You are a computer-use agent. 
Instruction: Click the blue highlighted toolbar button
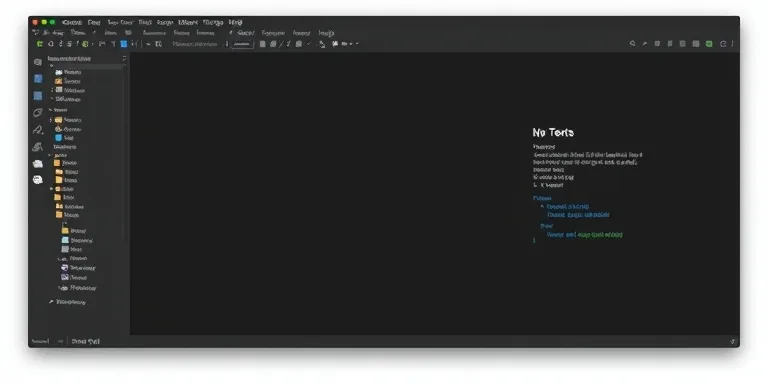123,44
